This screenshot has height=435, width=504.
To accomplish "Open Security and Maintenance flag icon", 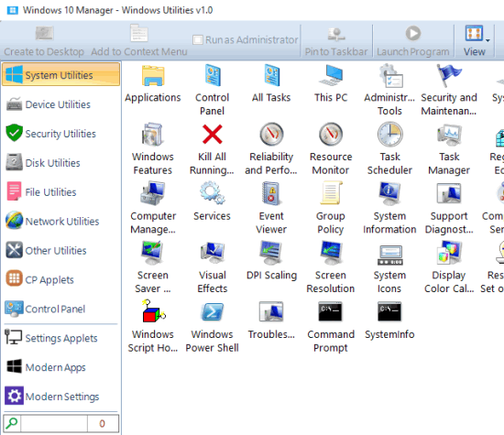I will tap(449, 76).
